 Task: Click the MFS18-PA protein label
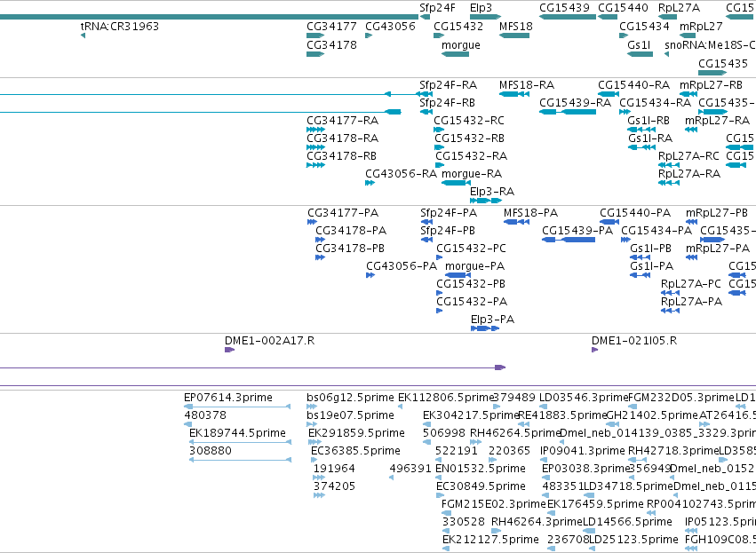click(531, 213)
